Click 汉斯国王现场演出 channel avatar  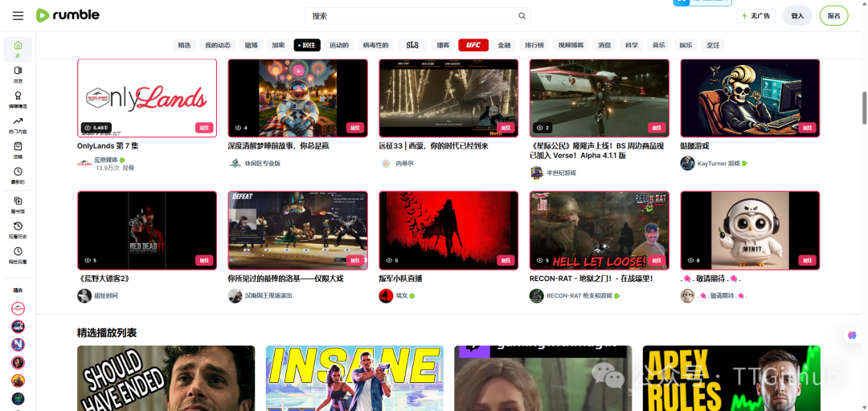(x=235, y=295)
